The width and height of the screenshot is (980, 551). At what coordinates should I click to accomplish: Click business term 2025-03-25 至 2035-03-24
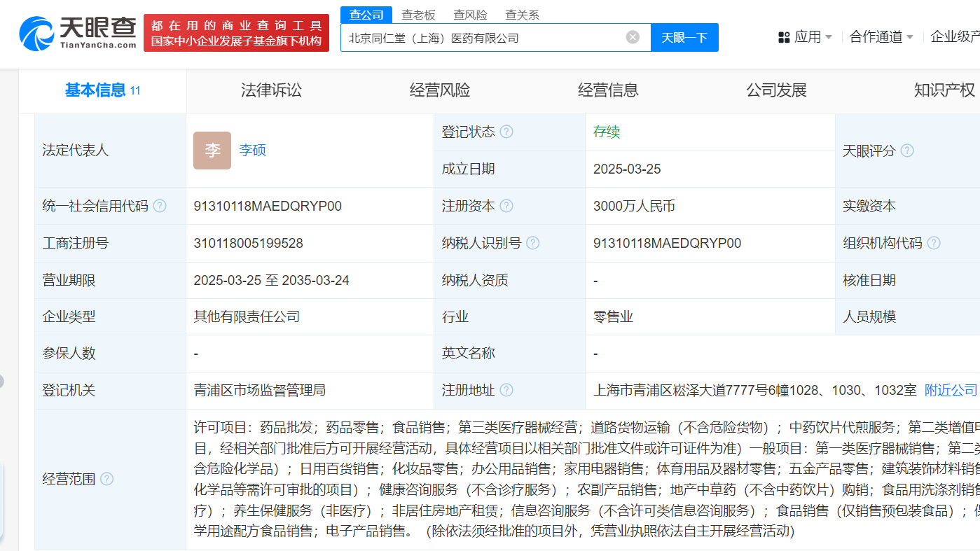pos(272,280)
